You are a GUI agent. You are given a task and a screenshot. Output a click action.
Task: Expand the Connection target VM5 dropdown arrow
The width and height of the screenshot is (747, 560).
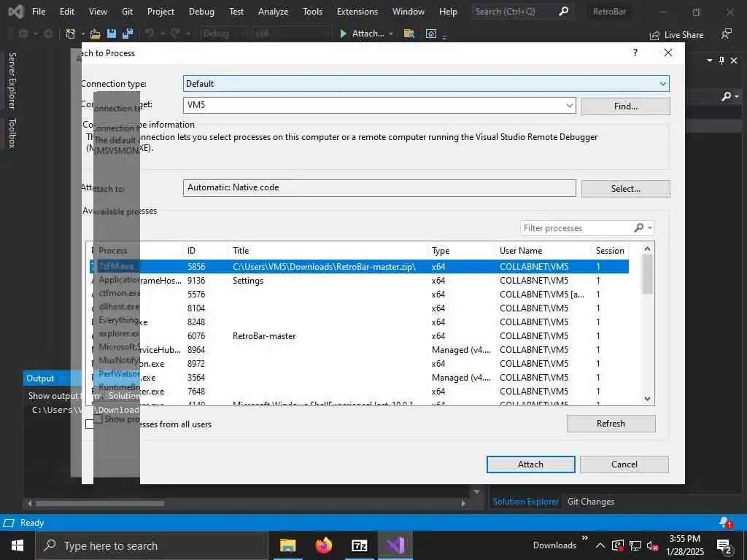coord(569,105)
